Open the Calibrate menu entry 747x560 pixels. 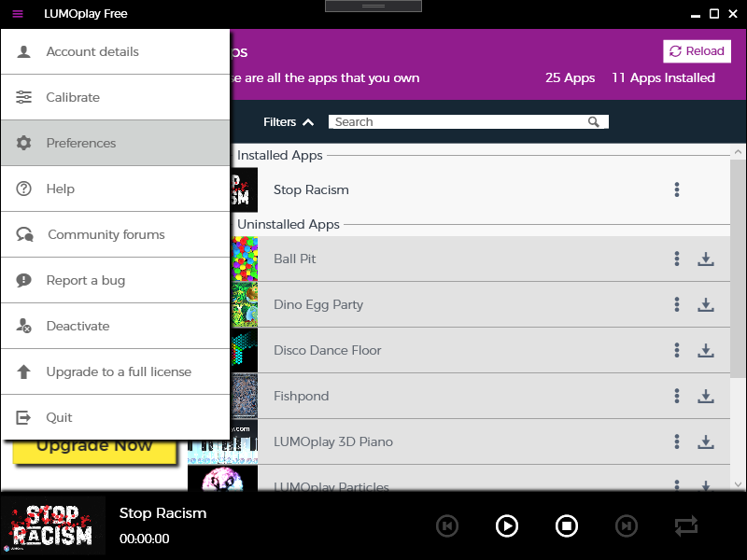pyautogui.click(x=115, y=97)
